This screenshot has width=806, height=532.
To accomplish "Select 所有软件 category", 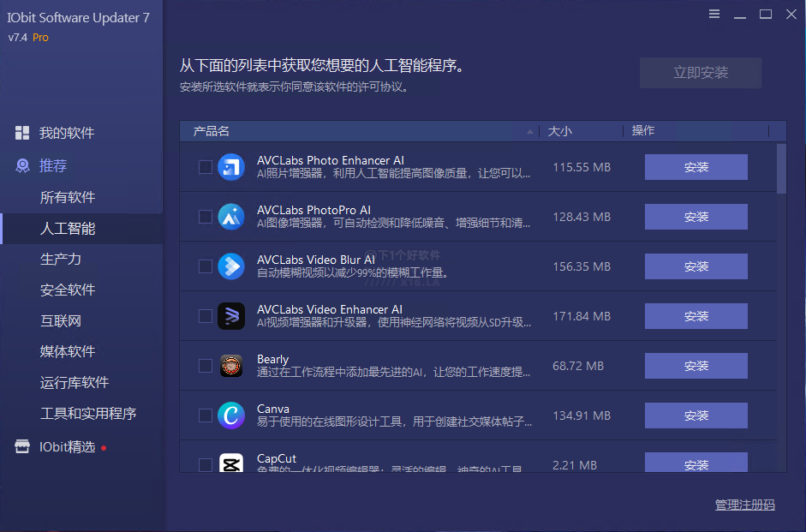I will [68, 197].
